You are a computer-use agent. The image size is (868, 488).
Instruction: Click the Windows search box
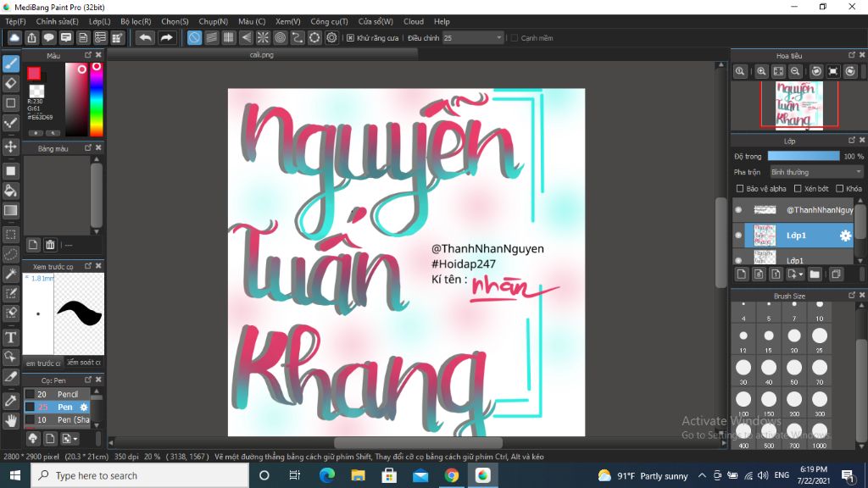click(140, 475)
